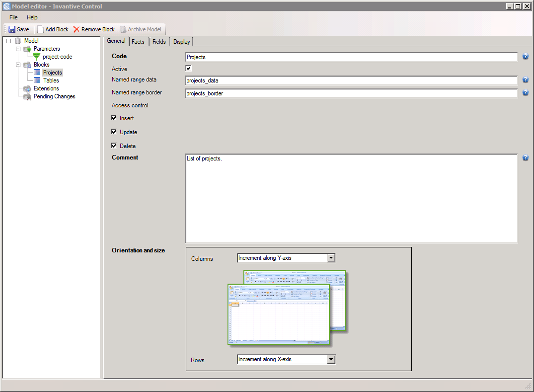Click the Save disk icon in toolbar
Viewport: 534px width, 392px height.
click(x=12, y=29)
